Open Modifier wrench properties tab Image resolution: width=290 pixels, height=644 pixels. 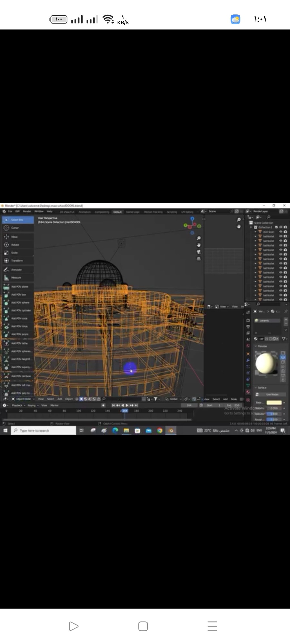(x=248, y=360)
